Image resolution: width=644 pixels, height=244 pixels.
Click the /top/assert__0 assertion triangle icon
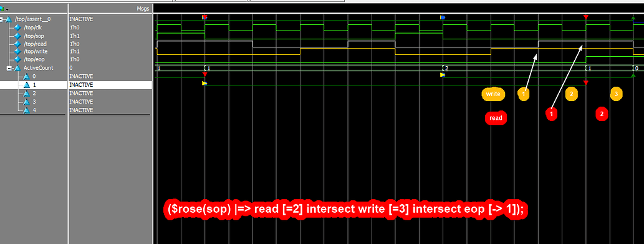pyautogui.click(x=8, y=19)
